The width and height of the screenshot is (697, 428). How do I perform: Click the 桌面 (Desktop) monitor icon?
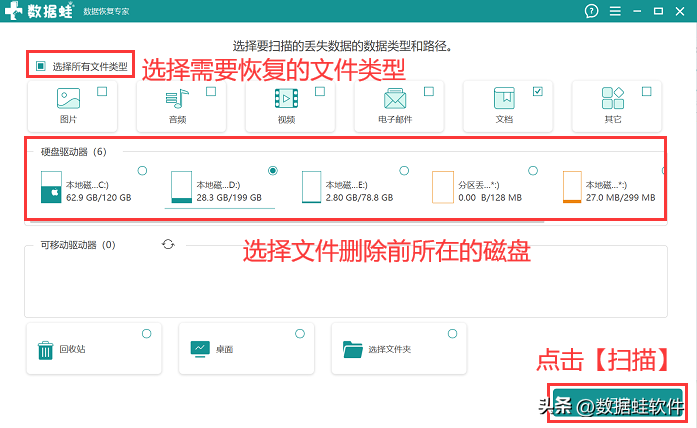199,350
